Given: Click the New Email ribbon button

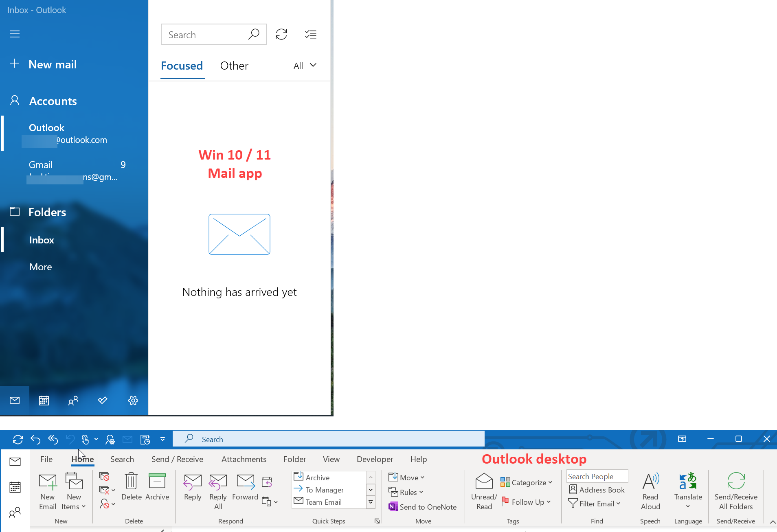Looking at the screenshot, I should (48, 492).
